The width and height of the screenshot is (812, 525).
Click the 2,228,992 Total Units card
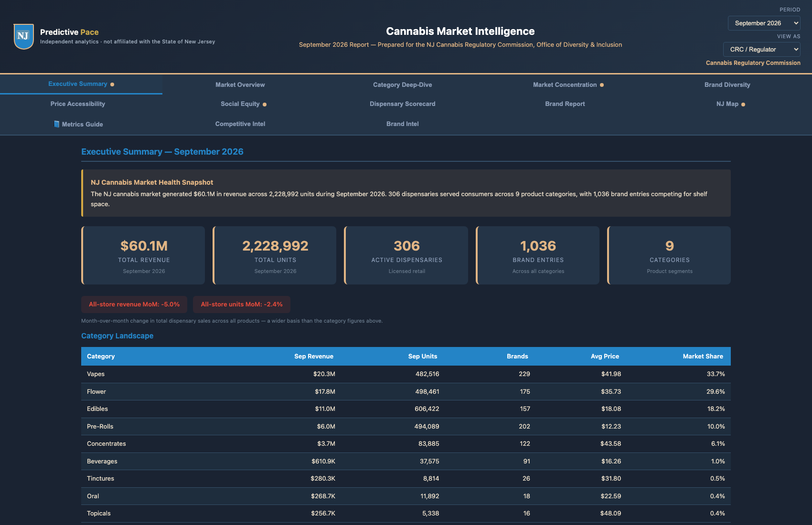click(x=275, y=255)
